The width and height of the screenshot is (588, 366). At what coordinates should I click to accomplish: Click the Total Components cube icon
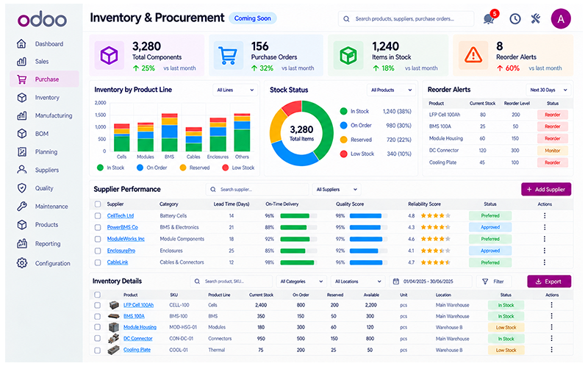pos(109,56)
